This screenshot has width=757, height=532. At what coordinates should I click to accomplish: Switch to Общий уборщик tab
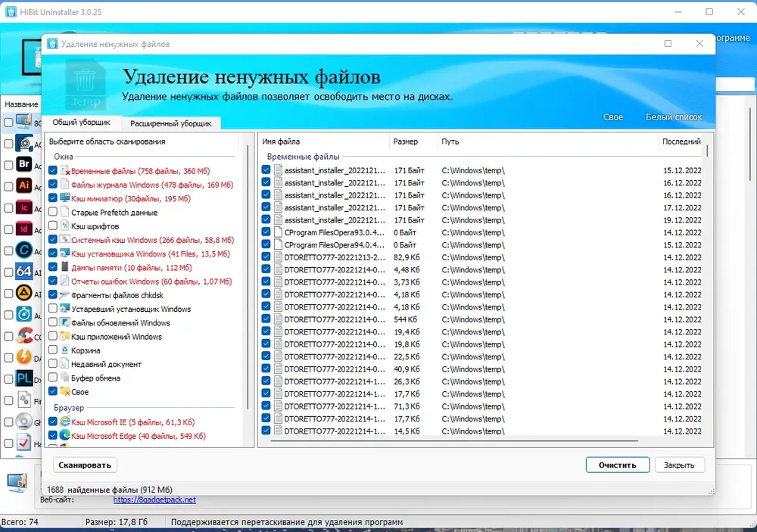pyautogui.click(x=81, y=122)
